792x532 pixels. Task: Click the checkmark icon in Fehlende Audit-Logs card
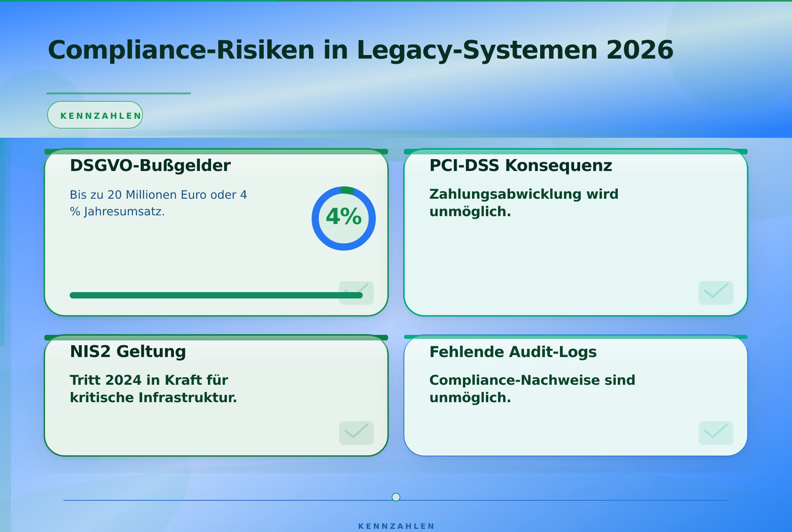pyautogui.click(x=716, y=433)
